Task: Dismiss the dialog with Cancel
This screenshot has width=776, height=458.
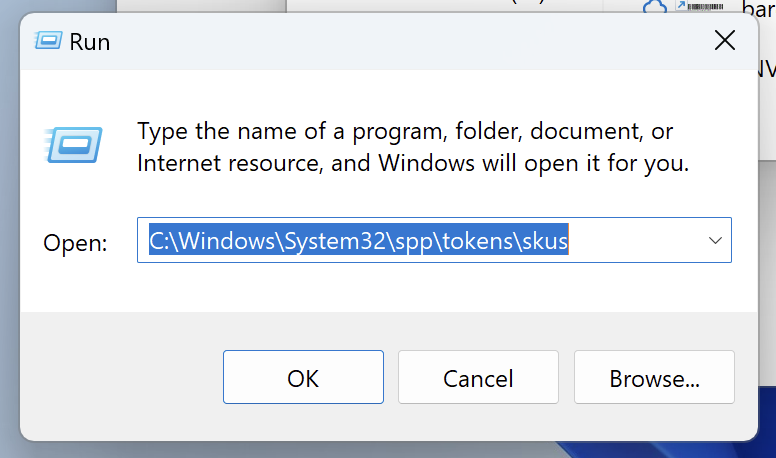Action: tap(478, 378)
